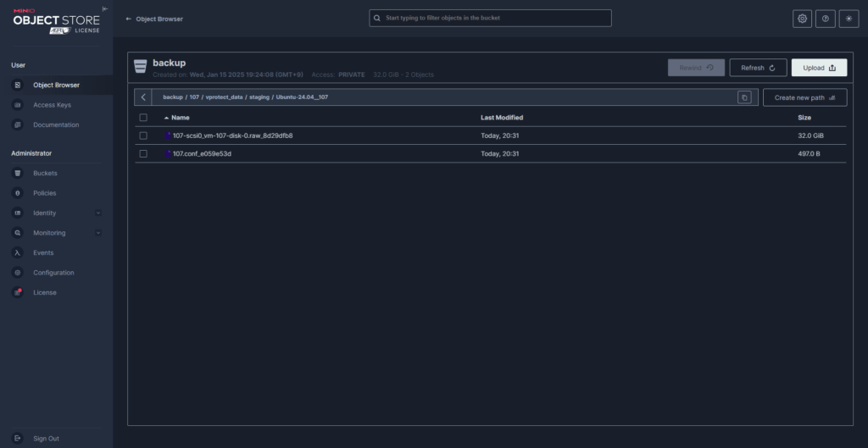
Task: Toggle the dark/light theme sun icon
Action: click(849, 19)
